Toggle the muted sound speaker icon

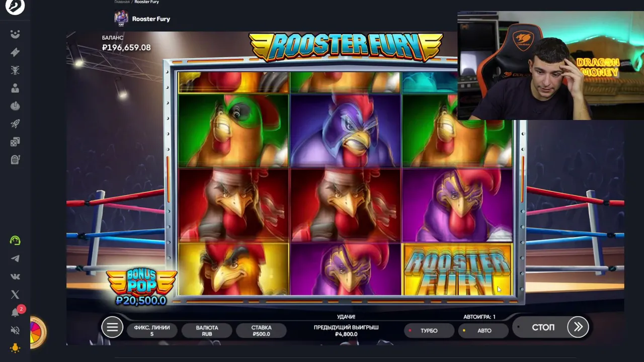pyautogui.click(x=15, y=330)
